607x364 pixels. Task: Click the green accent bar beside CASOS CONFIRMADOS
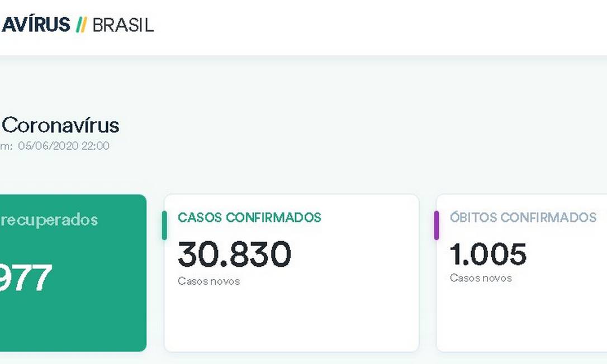pyautogui.click(x=164, y=225)
